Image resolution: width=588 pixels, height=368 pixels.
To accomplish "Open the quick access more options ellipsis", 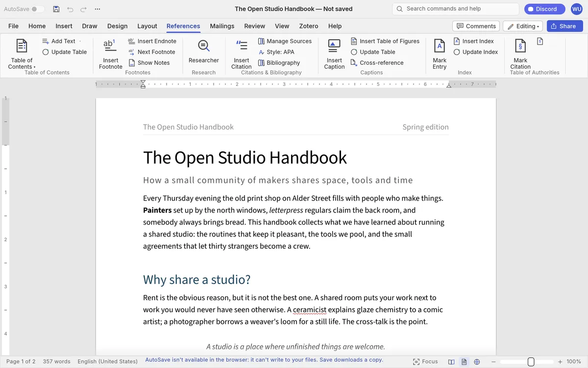I will 97,9.
